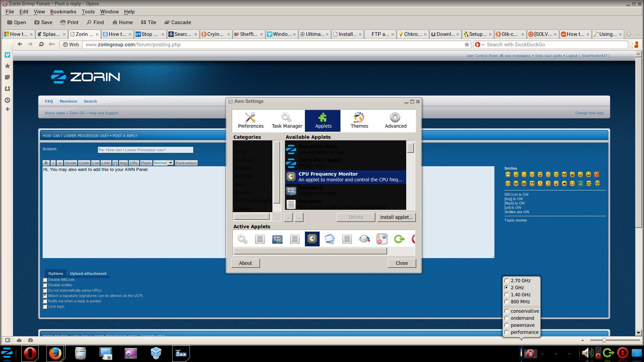Open the tab list chevron dropdown
This screenshot has height=362, width=644.
tap(638, 34)
